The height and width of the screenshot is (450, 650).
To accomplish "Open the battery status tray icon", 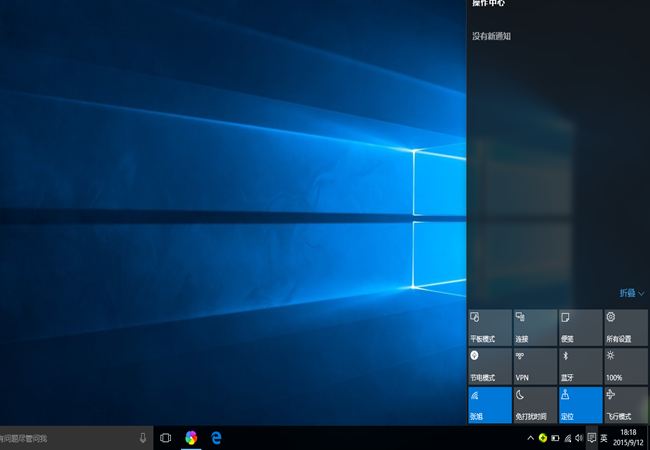I will (555, 438).
